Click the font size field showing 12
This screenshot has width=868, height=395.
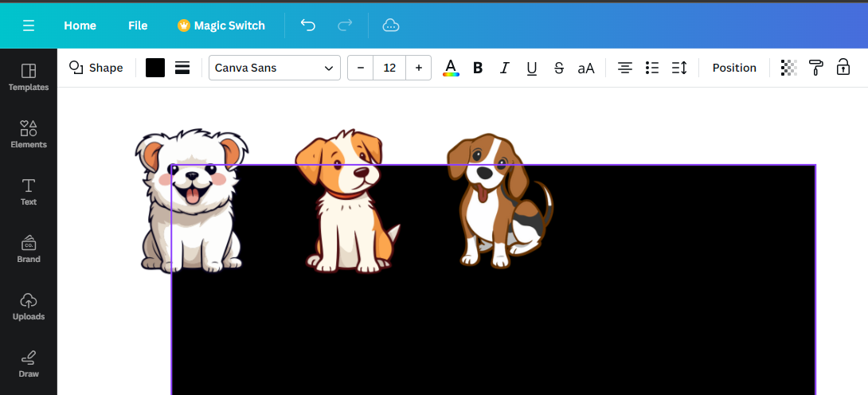[389, 68]
